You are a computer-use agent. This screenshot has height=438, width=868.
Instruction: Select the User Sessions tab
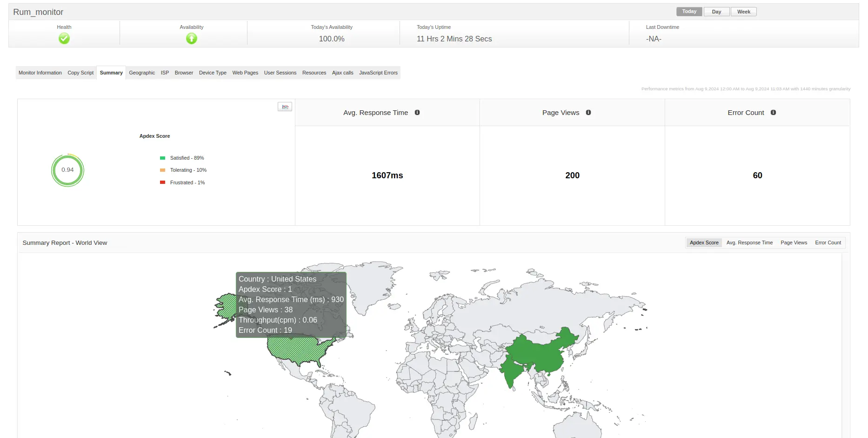(x=280, y=73)
